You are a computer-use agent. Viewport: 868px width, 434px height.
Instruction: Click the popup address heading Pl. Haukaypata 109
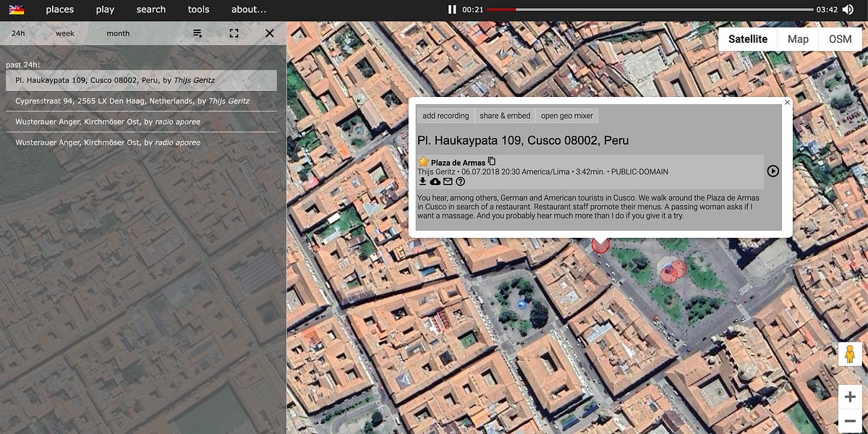(523, 140)
